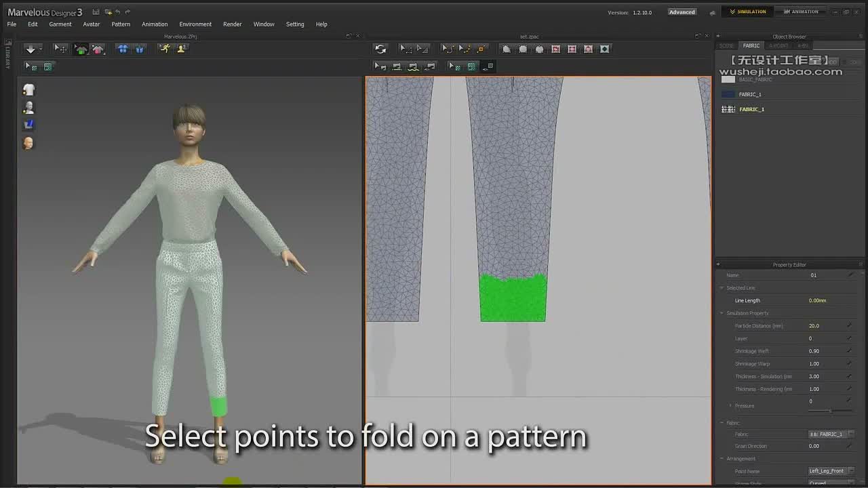Click the Advanced button in title bar
This screenshot has width=868, height=488.
click(682, 12)
